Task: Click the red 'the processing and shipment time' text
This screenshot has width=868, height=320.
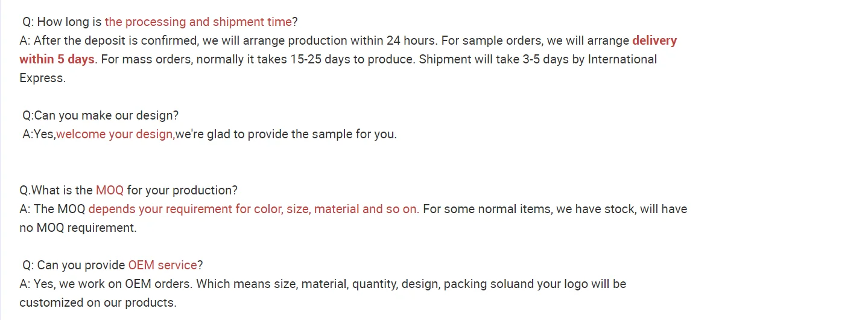Action: pyautogui.click(x=198, y=22)
